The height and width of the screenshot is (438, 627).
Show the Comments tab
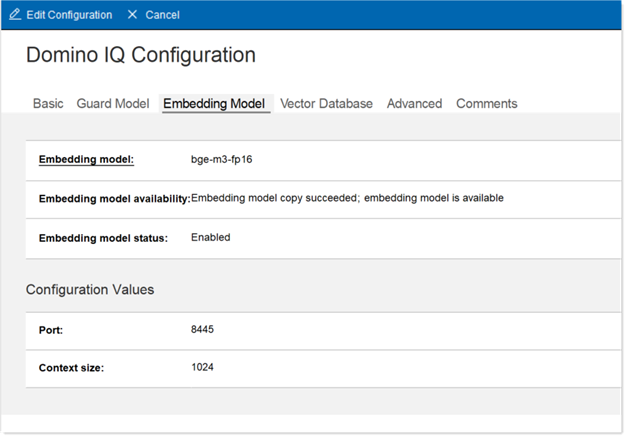point(487,104)
